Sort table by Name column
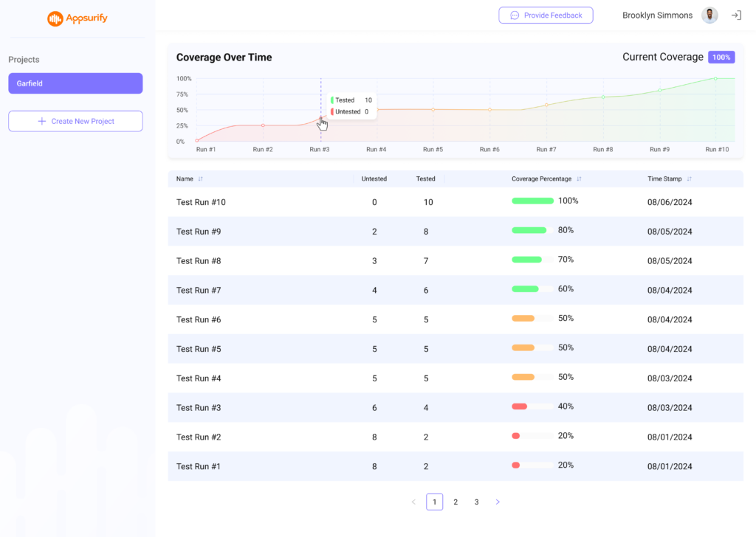Viewport: 756px width, 537px height. [201, 179]
